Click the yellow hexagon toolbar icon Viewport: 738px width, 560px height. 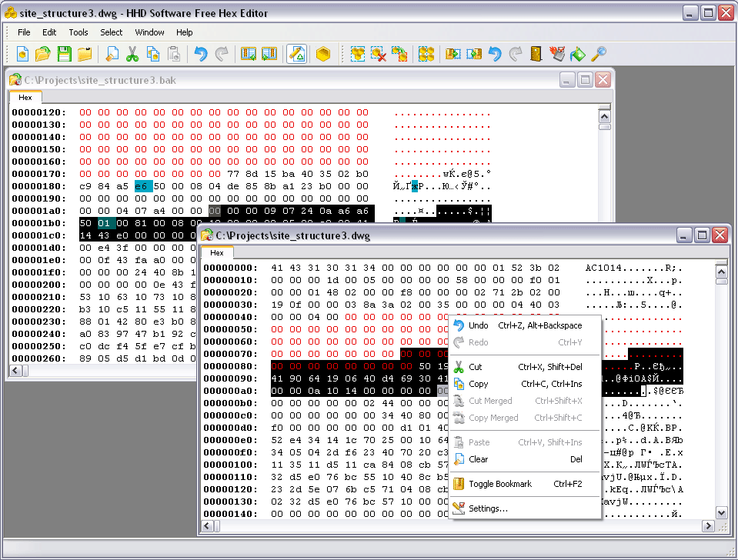point(323,54)
